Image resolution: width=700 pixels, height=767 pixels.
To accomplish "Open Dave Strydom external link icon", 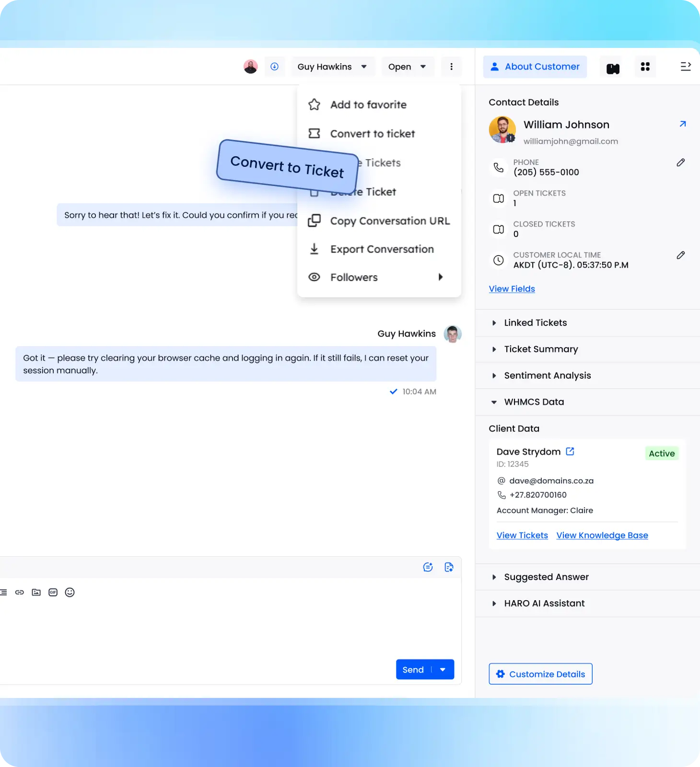I will 570,451.
